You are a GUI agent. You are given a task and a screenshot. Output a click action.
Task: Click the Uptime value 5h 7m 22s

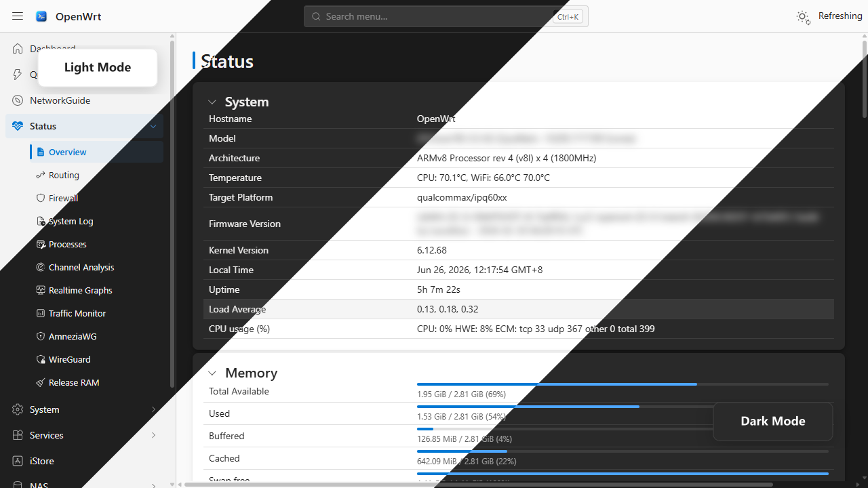[439, 289]
